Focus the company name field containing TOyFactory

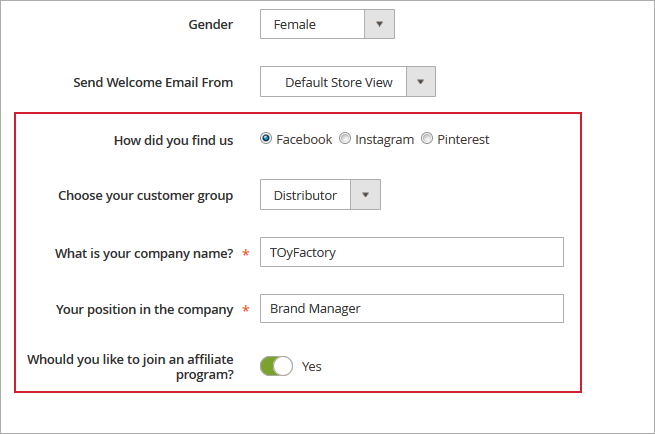pos(411,253)
